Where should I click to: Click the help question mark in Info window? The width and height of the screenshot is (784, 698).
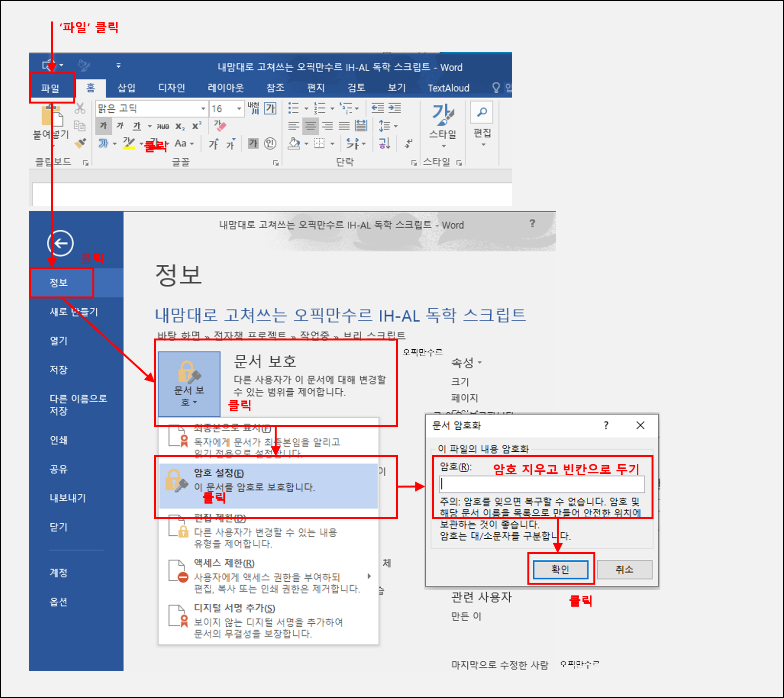click(532, 223)
